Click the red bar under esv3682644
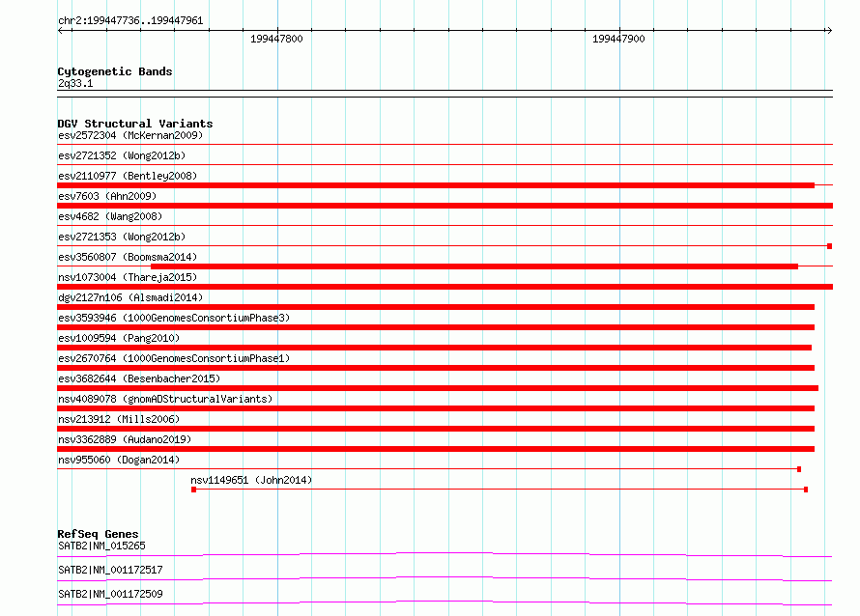 pyautogui.click(x=438, y=388)
